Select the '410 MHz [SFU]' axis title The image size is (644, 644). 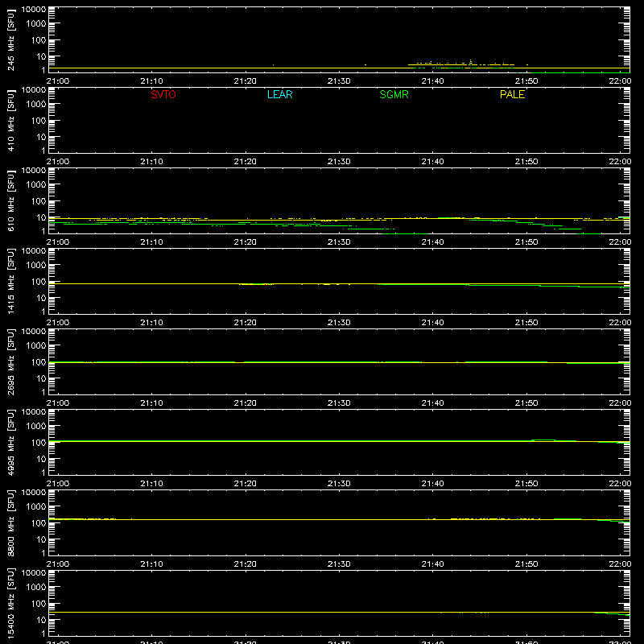pyautogui.click(x=11, y=121)
